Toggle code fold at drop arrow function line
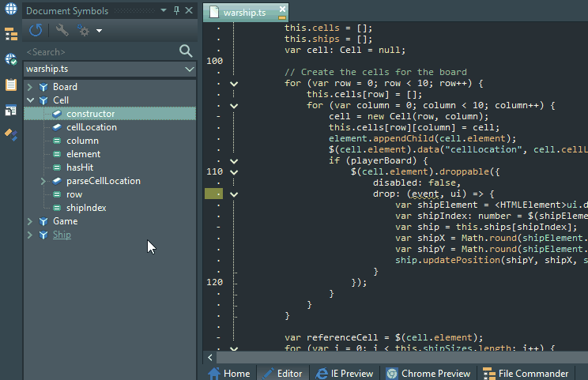 pos(234,194)
